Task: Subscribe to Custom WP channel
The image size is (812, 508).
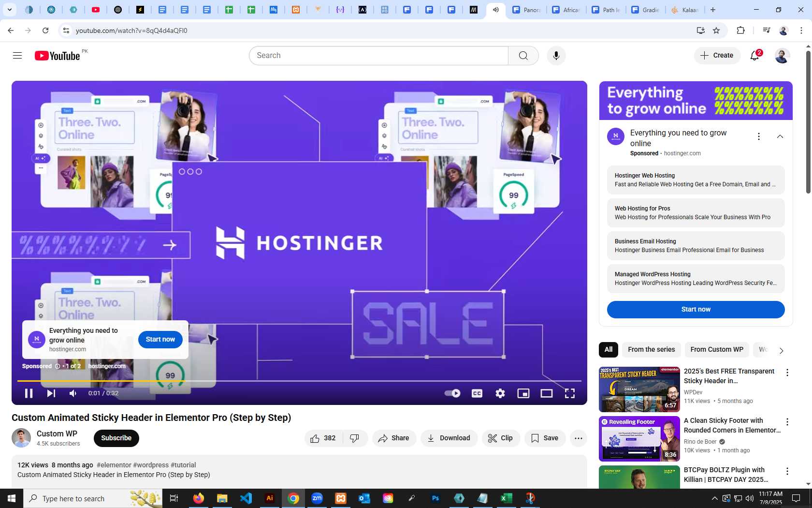Action: pos(116,438)
